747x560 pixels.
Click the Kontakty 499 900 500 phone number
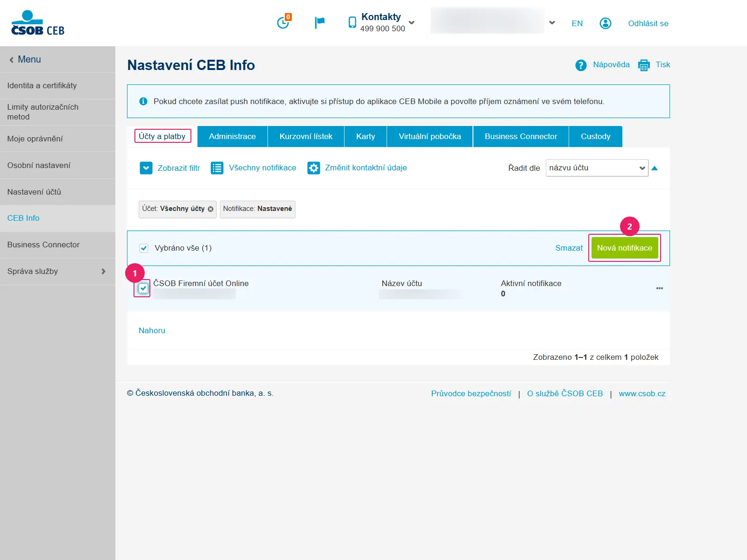pos(383,29)
